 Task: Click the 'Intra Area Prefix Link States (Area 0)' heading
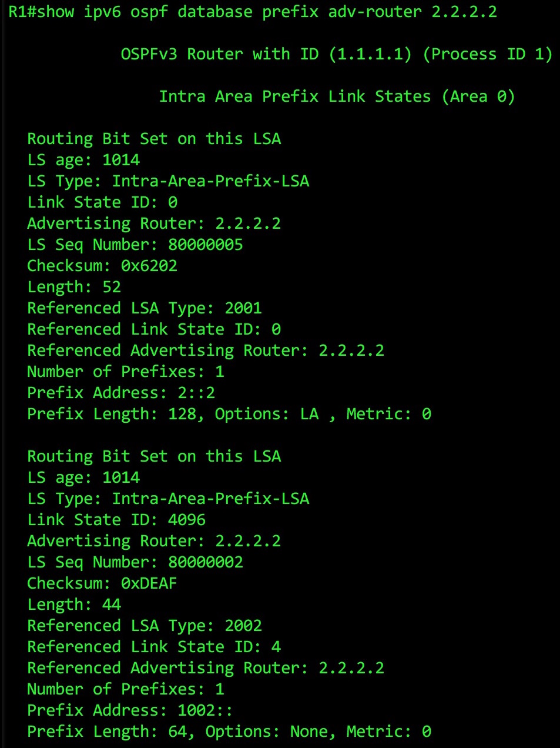pyautogui.click(x=337, y=96)
